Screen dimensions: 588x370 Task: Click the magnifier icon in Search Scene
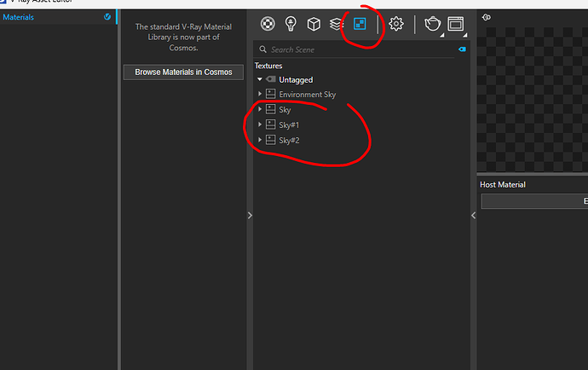pos(262,49)
